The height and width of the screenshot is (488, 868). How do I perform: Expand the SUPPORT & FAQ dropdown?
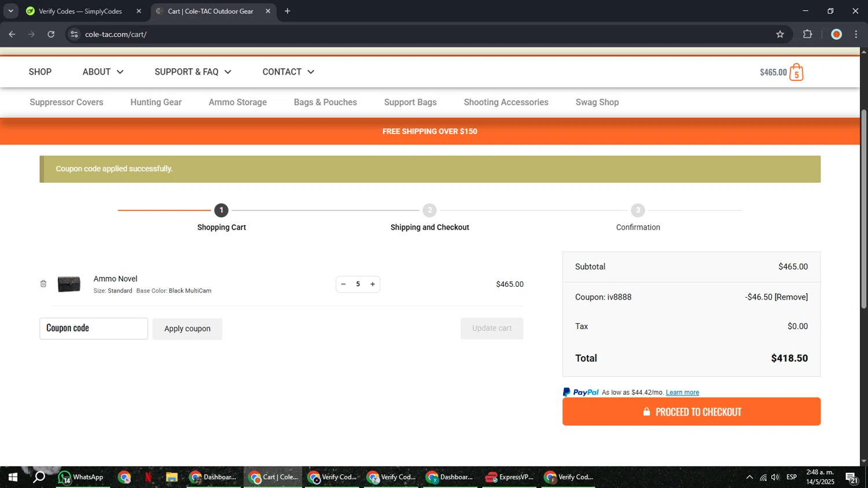point(193,72)
